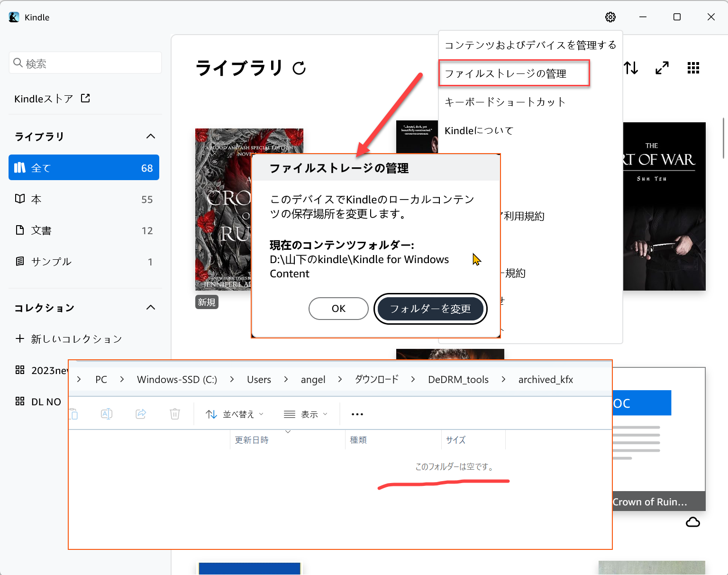
Task: Expand the library to full view
Action: [662, 68]
